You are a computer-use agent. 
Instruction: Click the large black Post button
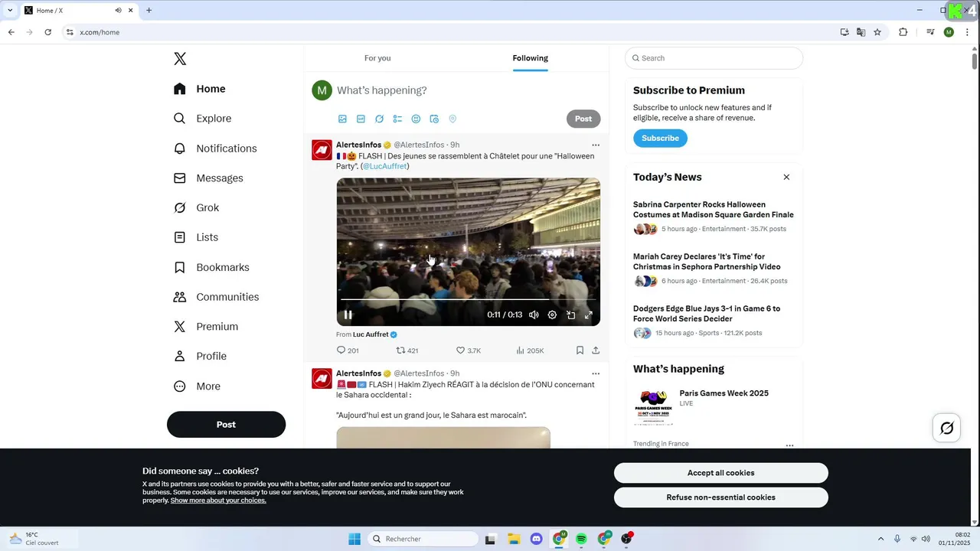tap(226, 425)
